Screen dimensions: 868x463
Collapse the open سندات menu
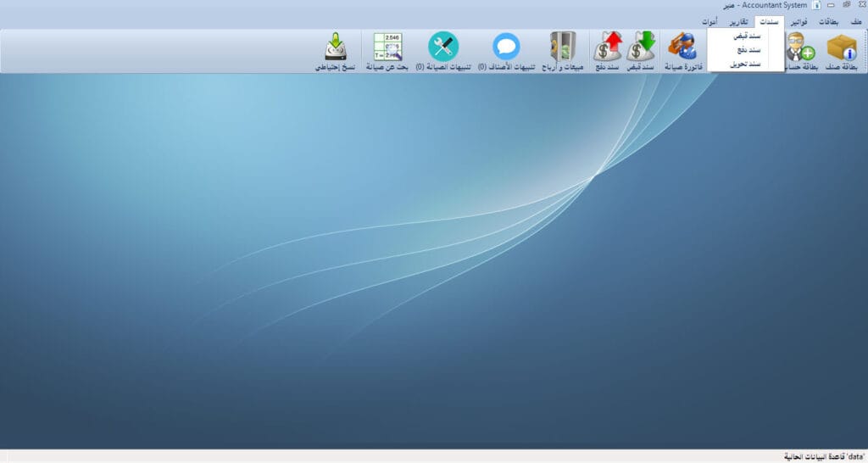tap(769, 21)
